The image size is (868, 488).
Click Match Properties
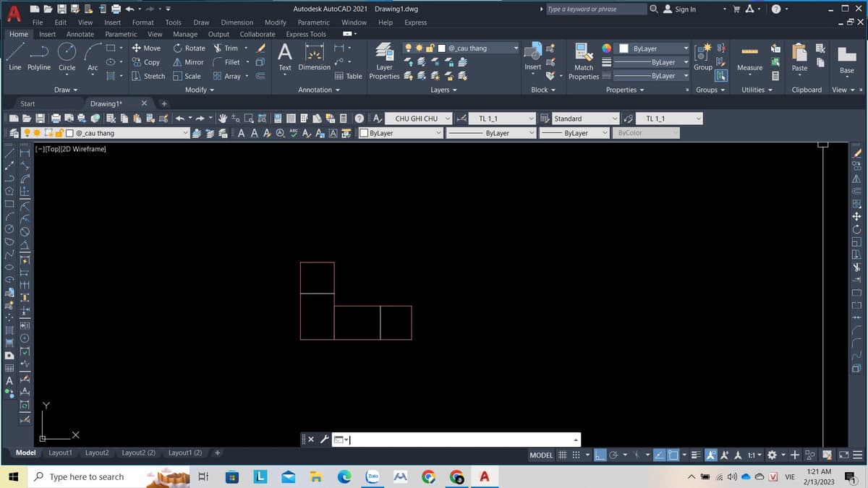[x=584, y=61]
